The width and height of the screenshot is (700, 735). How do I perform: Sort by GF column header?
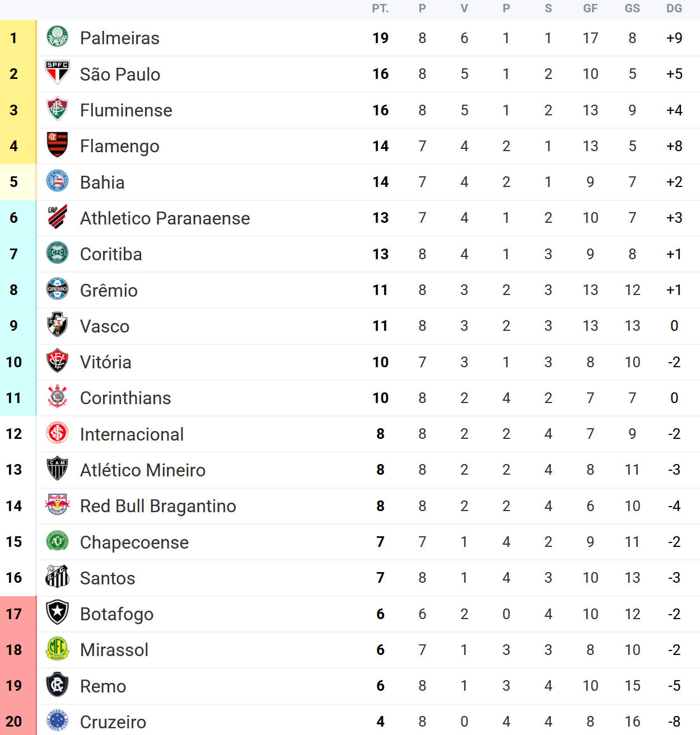coord(590,8)
